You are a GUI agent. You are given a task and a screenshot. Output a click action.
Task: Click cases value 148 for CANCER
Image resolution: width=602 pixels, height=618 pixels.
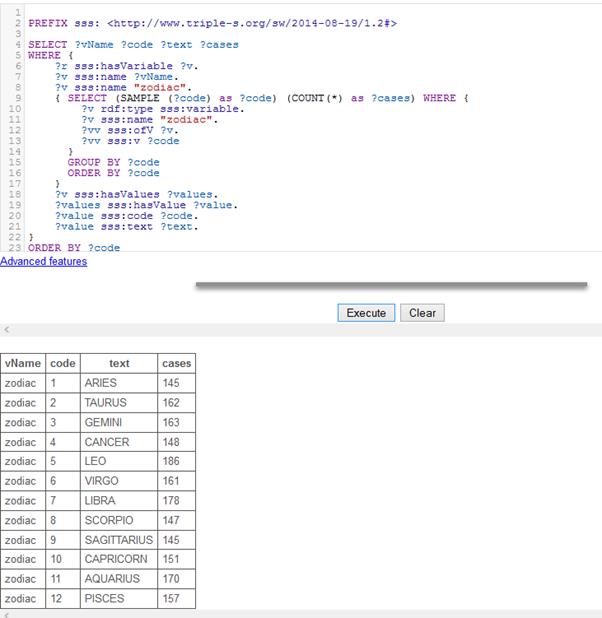176,442
